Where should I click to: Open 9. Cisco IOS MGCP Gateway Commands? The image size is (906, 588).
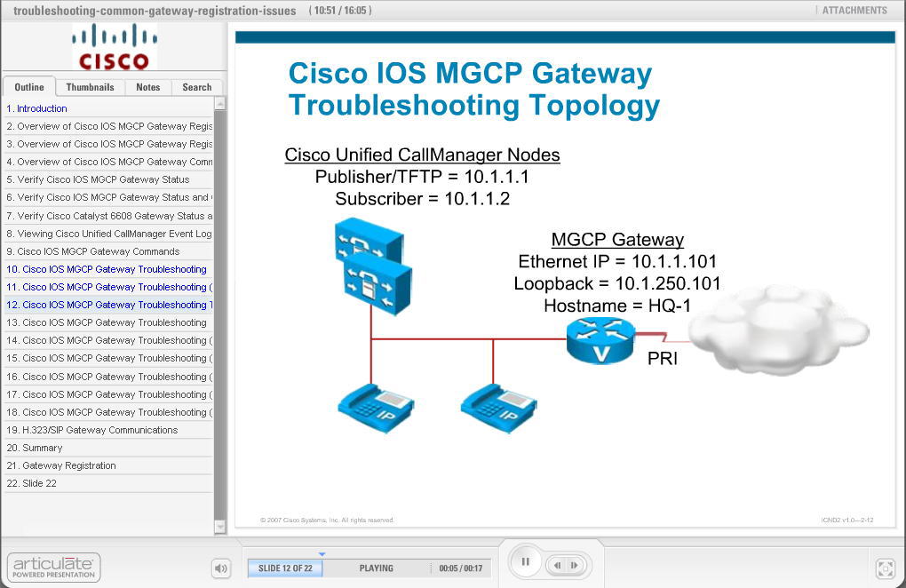coord(108,252)
